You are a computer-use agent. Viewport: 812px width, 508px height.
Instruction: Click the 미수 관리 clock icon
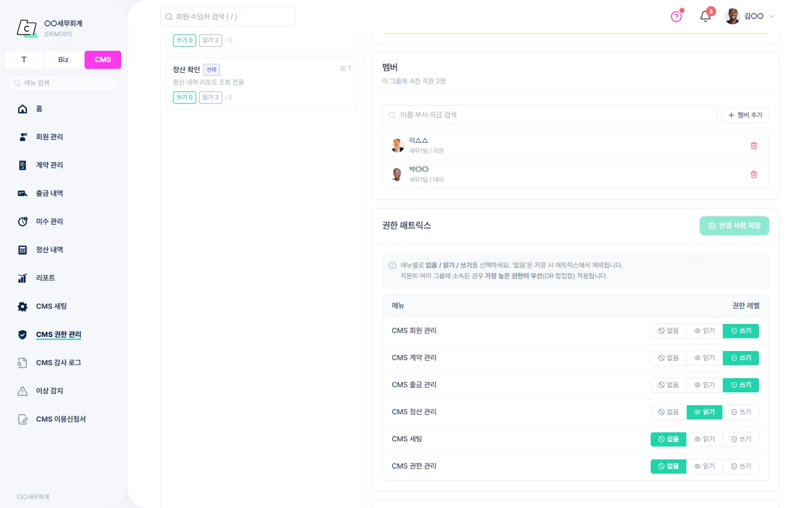point(23,222)
